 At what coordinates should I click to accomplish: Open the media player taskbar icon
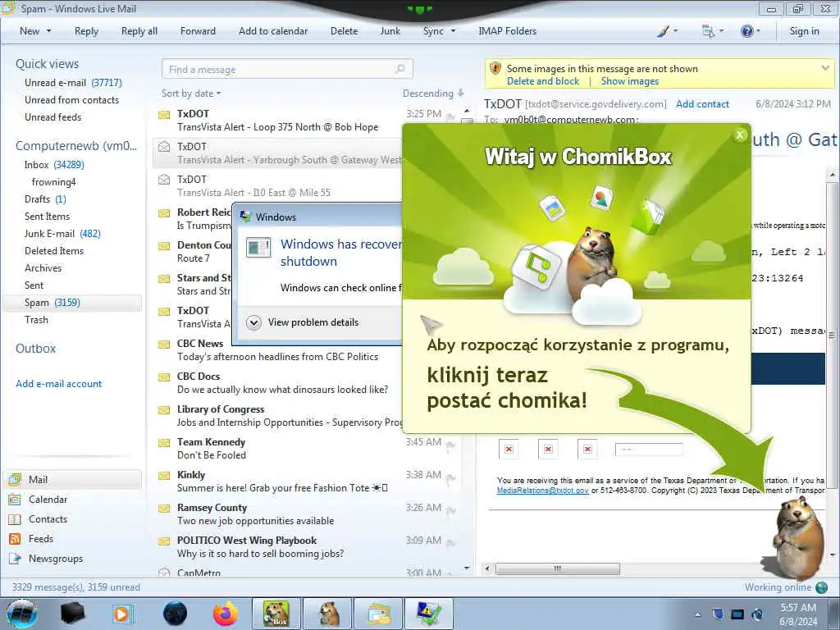[123, 614]
